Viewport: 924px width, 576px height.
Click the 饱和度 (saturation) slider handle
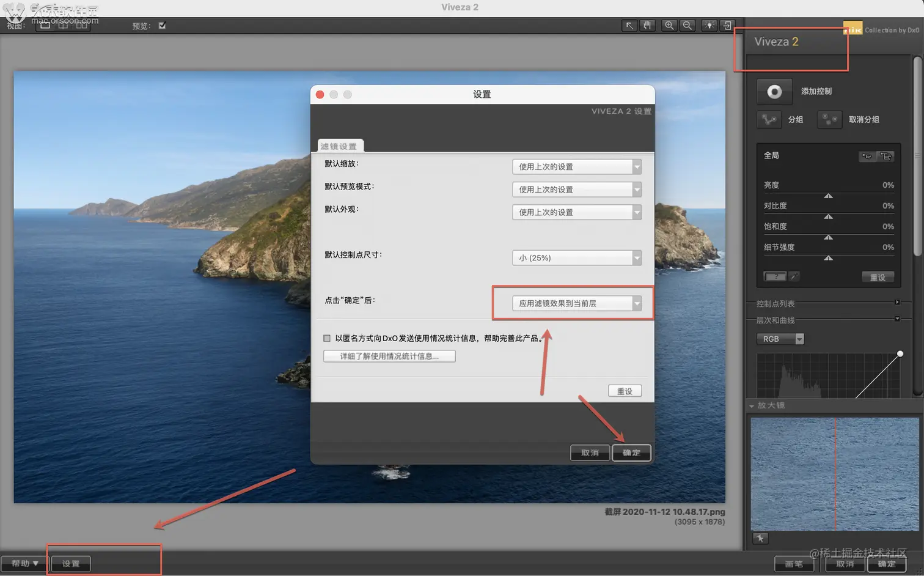click(828, 237)
